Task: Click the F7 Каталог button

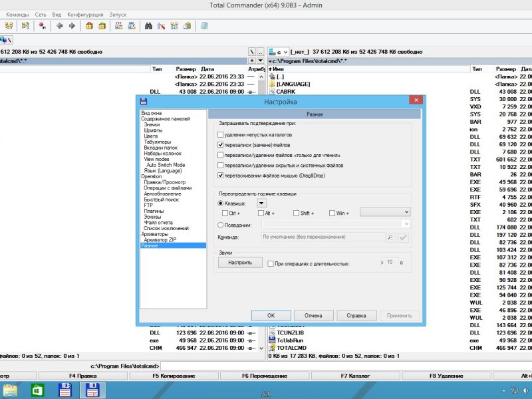Action: pos(355,376)
